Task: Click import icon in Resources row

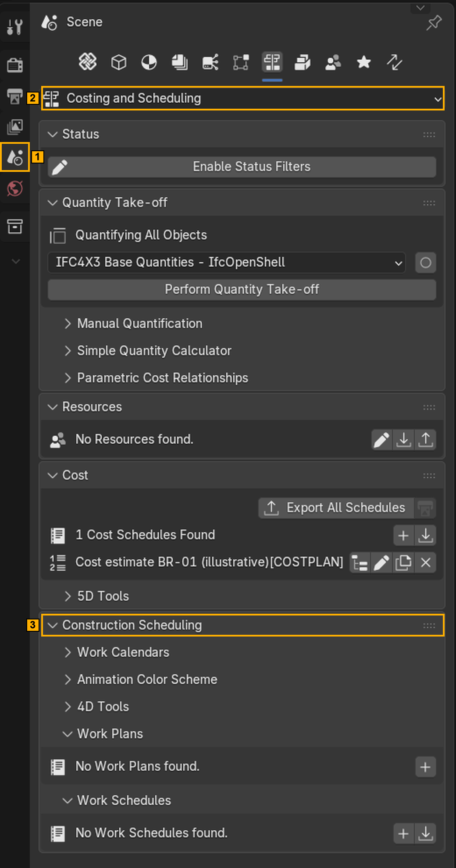Action: 403,439
